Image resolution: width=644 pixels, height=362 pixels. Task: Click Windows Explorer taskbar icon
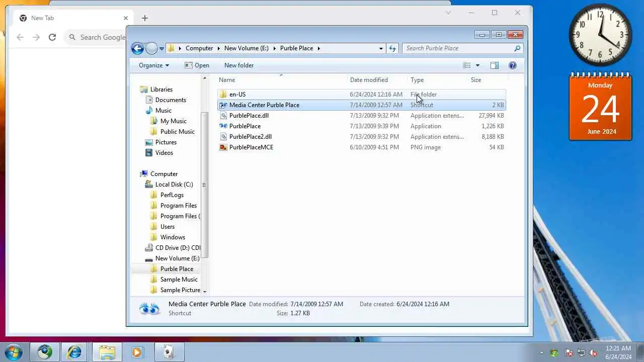pyautogui.click(x=107, y=352)
